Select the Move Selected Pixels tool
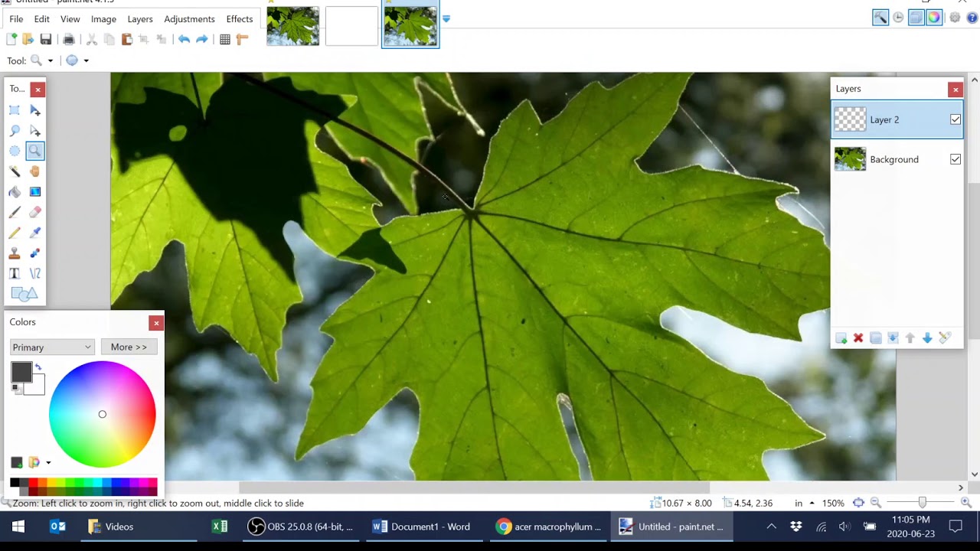This screenshot has width=980, height=551. (34, 110)
